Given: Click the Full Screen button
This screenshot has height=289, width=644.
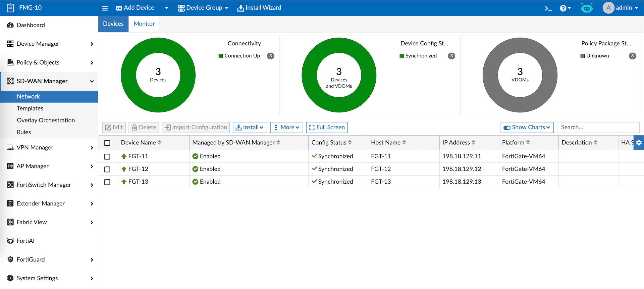Looking at the screenshot, I should click(327, 128).
